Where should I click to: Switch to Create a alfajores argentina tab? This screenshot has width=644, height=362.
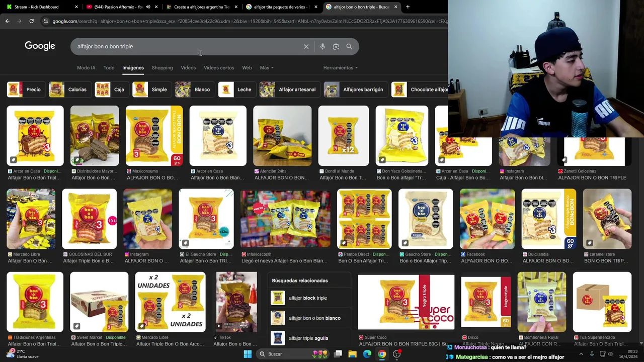click(201, 7)
